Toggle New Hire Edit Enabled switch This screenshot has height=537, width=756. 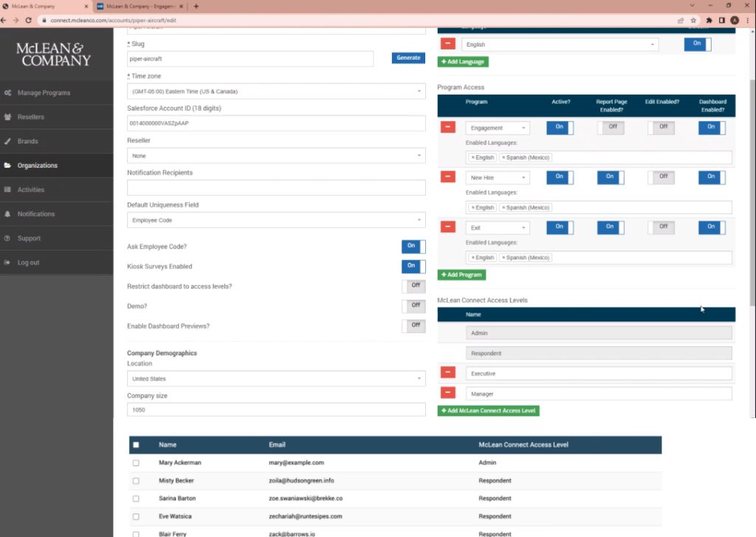tap(661, 177)
